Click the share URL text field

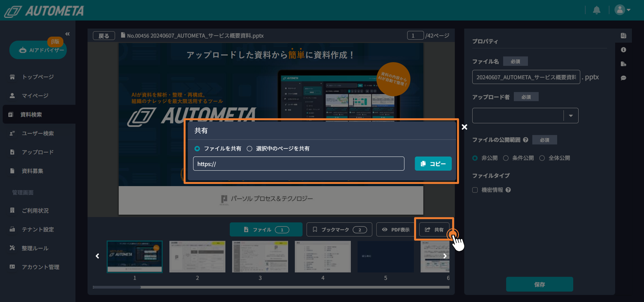pos(299,164)
